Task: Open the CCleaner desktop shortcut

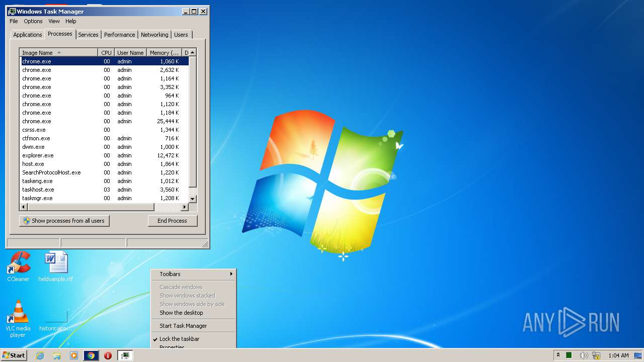Action: (x=18, y=266)
